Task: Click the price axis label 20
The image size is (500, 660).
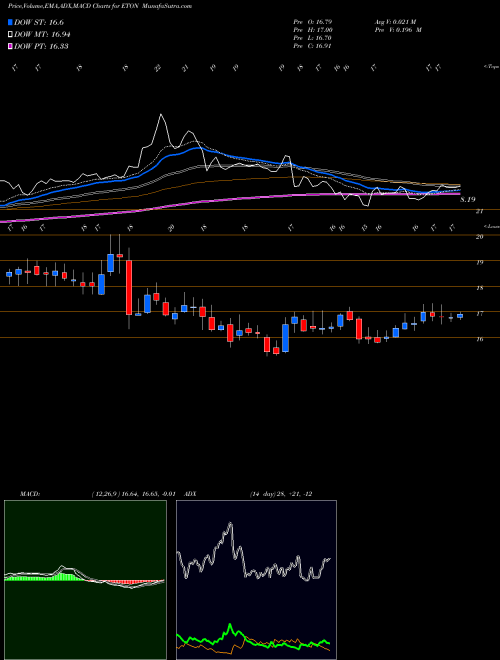Action: (479, 237)
